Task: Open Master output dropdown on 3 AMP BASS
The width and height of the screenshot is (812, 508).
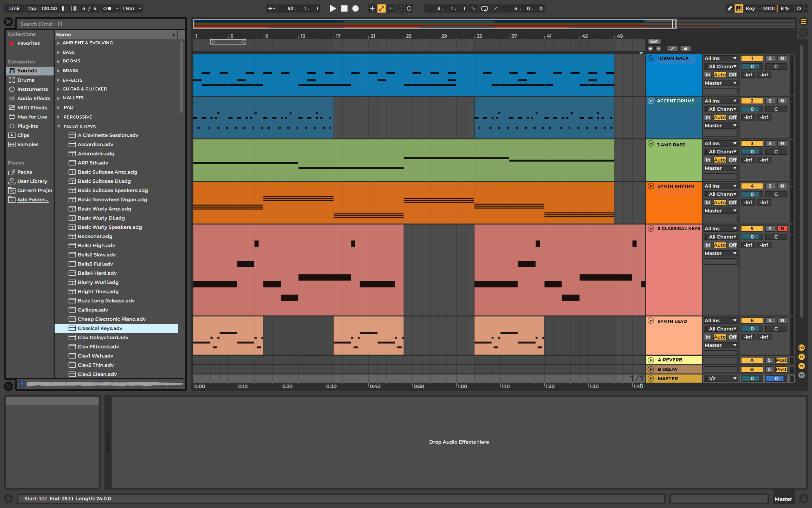Action: (720, 168)
